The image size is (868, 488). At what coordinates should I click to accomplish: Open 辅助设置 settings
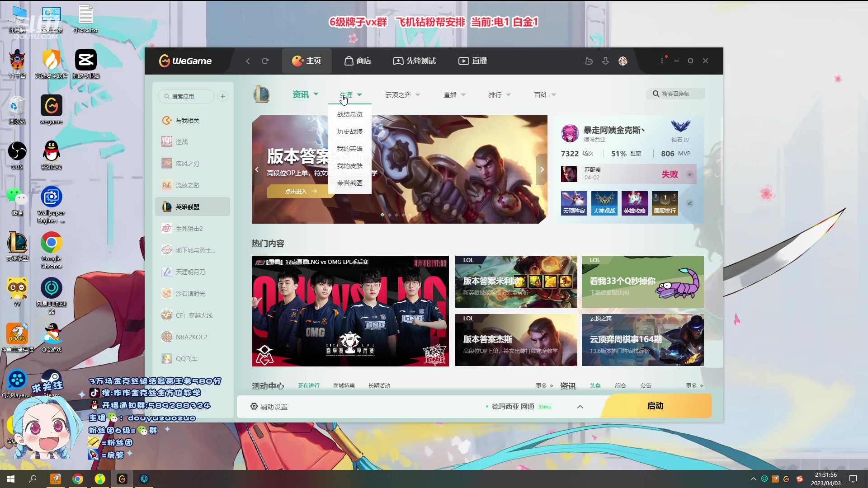point(269,407)
